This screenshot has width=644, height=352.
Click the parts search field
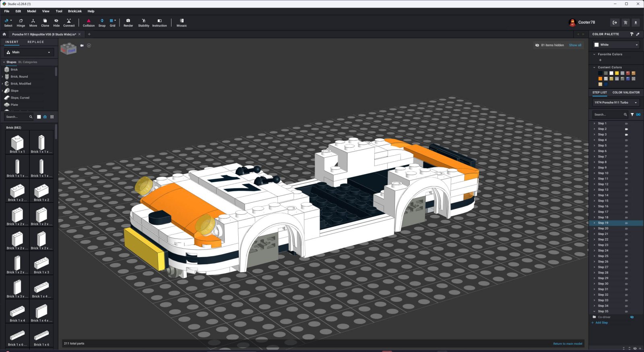(x=19, y=117)
